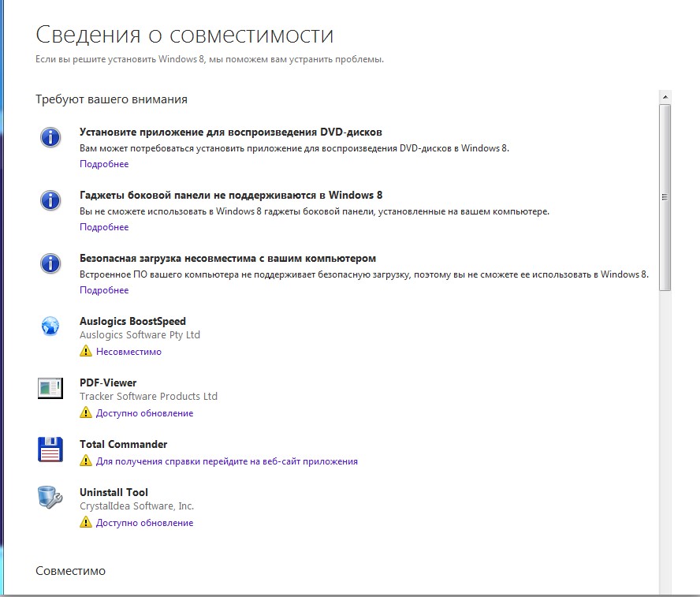Click heading Безопасная загрузка несовместима с вашим компьютером
The image size is (700, 597).
coord(228,258)
